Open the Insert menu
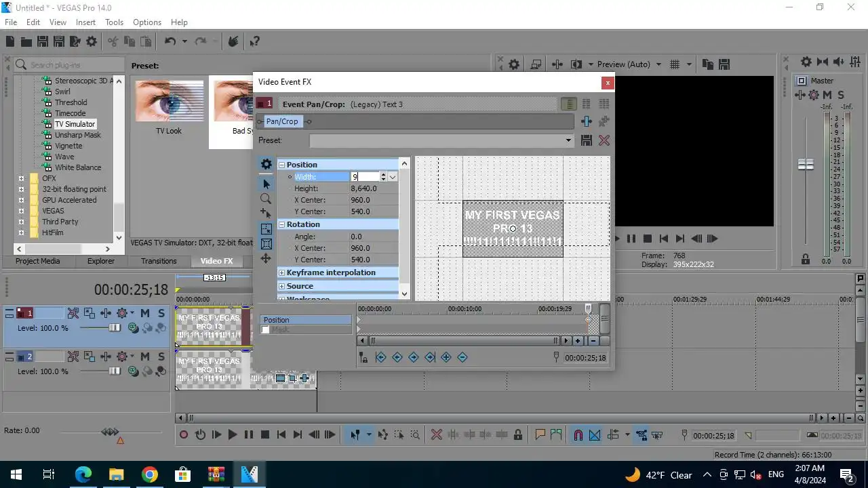This screenshot has width=868, height=488. pos(85,22)
